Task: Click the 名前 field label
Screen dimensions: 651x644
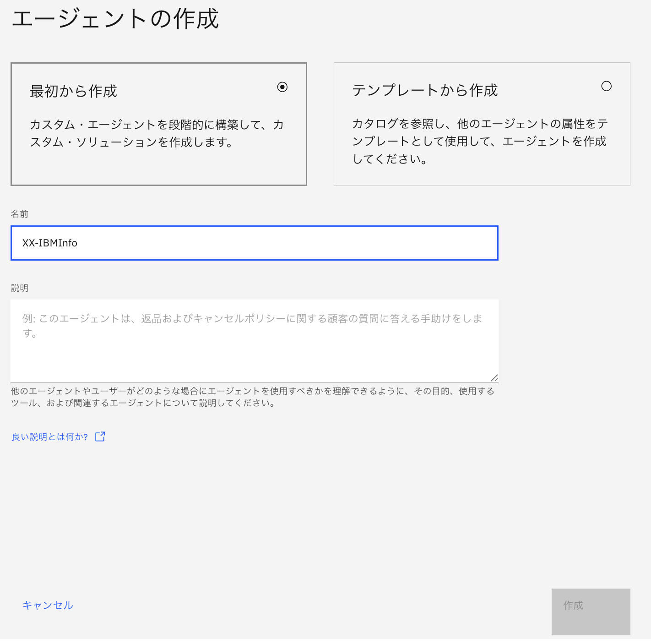Action: pyautogui.click(x=20, y=214)
